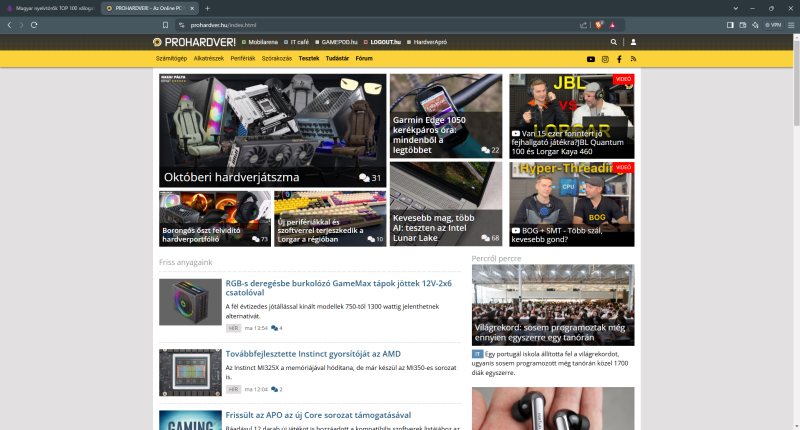Click the IT tag under Percről percre

pos(478,354)
